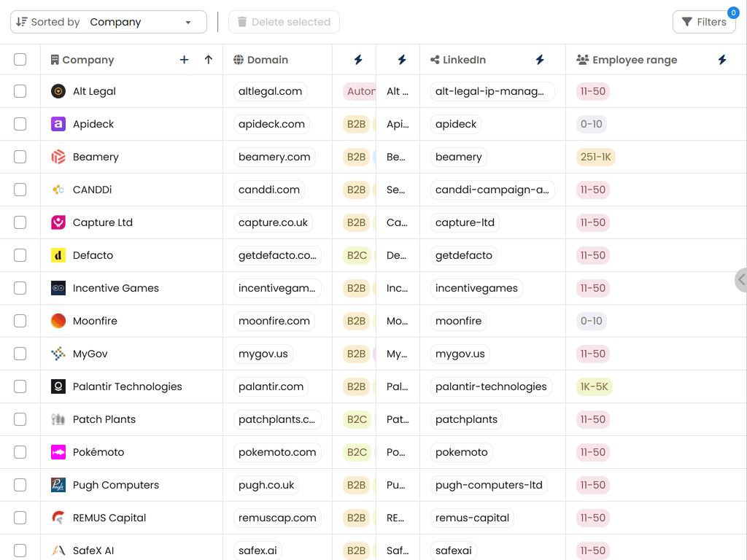
Task: Click the canddi-campaign LinkedIn cell
Action: 492,190
